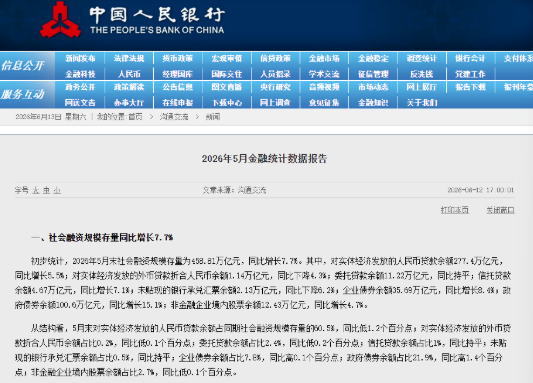Go to the 金融市场 section
The height and width of the screenshot is (383, 533).
coord(324,58)
